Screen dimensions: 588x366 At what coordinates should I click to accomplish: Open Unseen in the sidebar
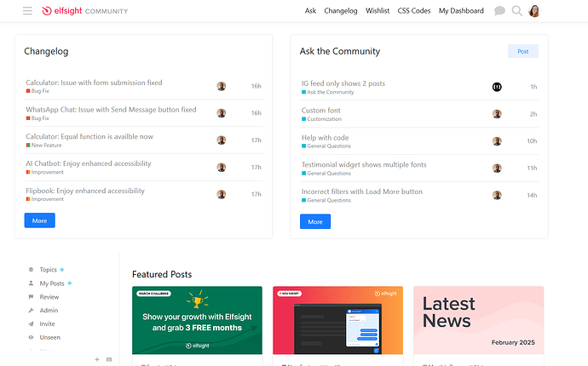50,338
